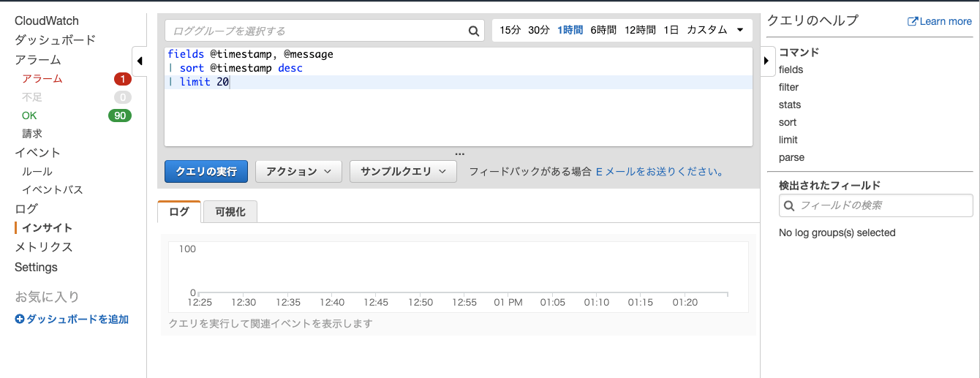Select the 1日 time range
The image size is (980, 378).
coord(671,30)
